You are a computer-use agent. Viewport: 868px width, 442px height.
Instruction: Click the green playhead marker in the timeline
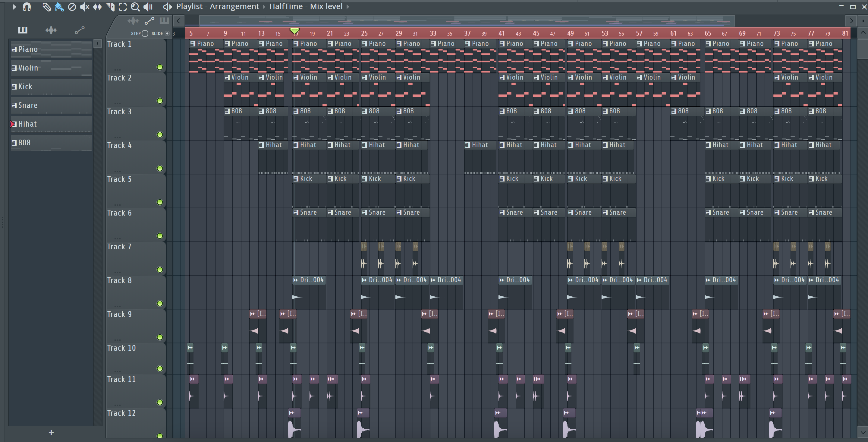[294, 31]
